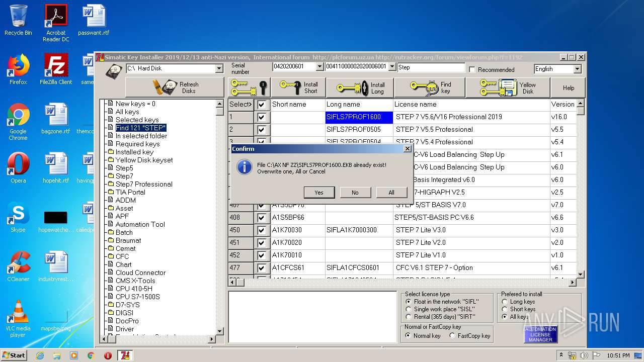Choose No in the Confirm dialog
This screenshot has width=644, height=362.
[355, 192]
